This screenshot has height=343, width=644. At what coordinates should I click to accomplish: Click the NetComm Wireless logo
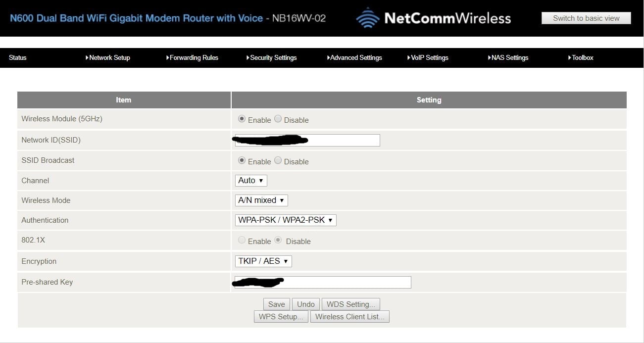434,18
